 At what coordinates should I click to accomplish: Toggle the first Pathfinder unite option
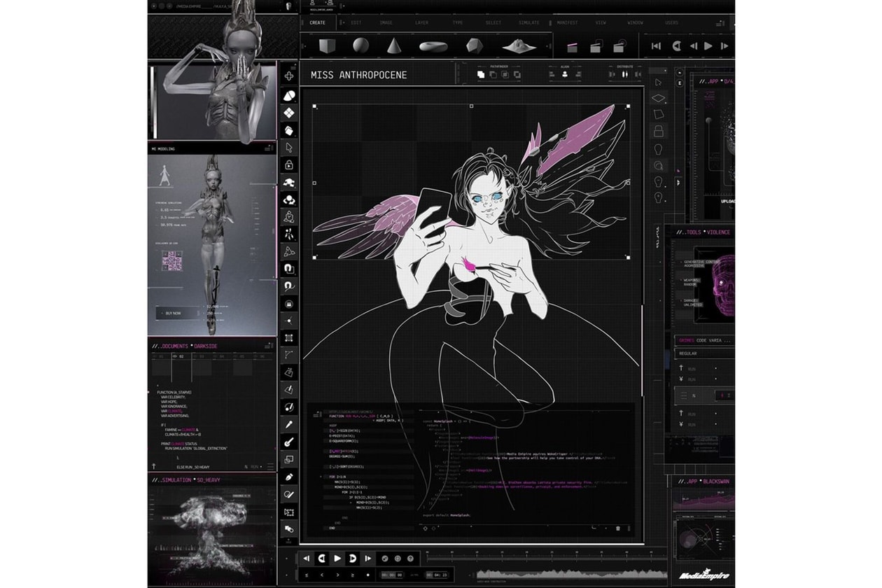pyautogui.click(x=481, y=73)
